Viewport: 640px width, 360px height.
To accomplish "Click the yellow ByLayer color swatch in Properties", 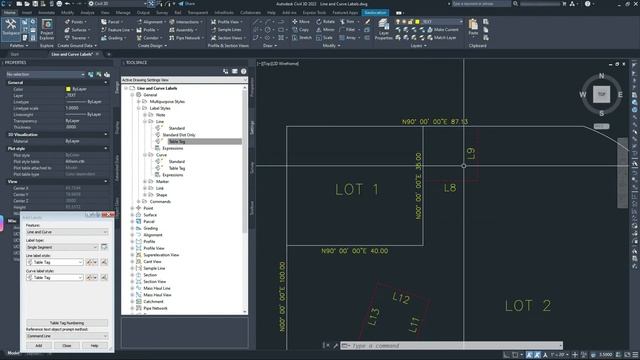I will [x=68, y=89].
